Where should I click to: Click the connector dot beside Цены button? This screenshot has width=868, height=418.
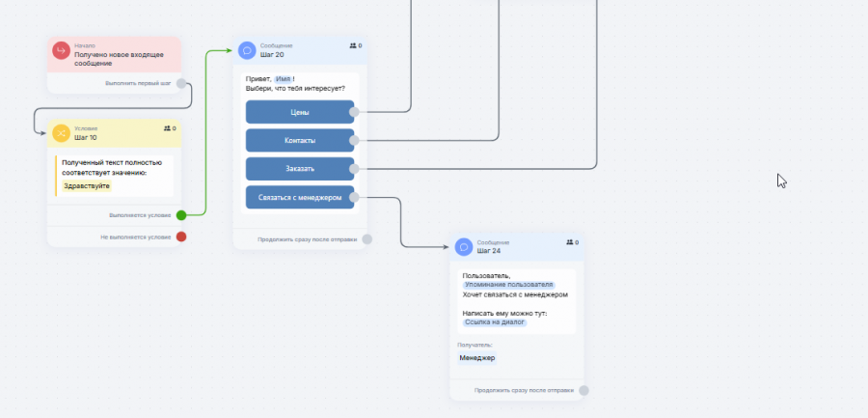click(354, 112)
